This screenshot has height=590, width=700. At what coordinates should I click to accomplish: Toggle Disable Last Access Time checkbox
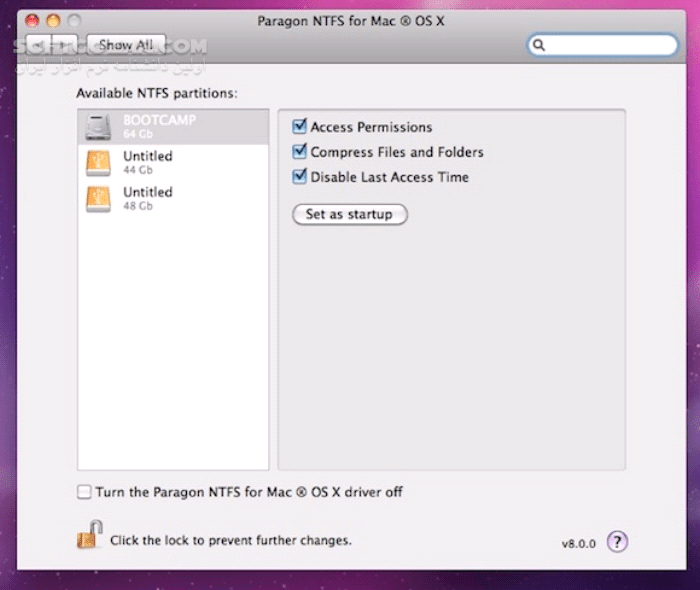[299, 177]
